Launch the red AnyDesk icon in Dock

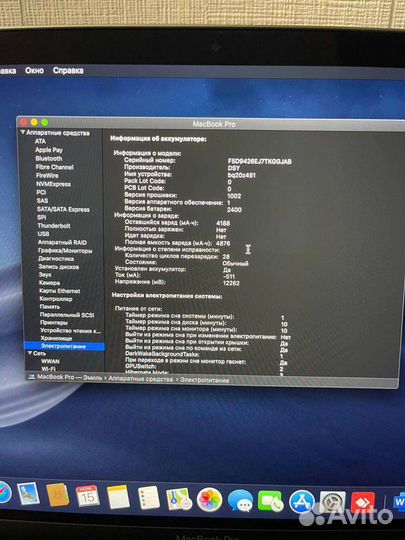[x=363, y=503]
